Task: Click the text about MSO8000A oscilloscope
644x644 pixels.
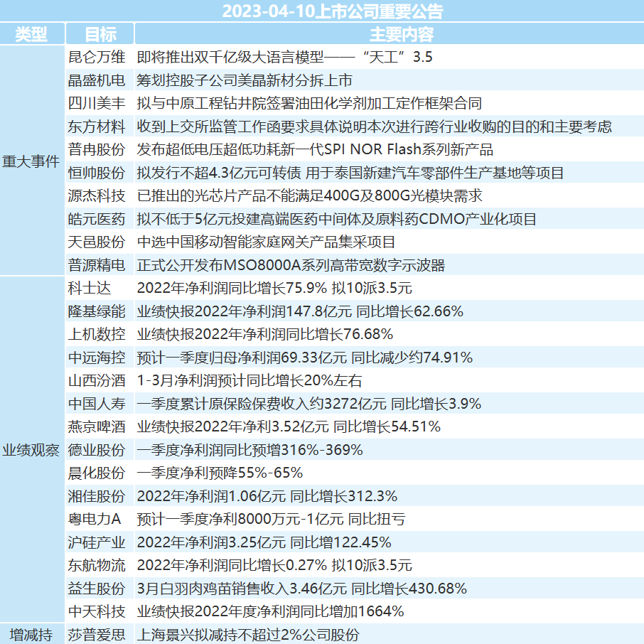Action: 291,265
